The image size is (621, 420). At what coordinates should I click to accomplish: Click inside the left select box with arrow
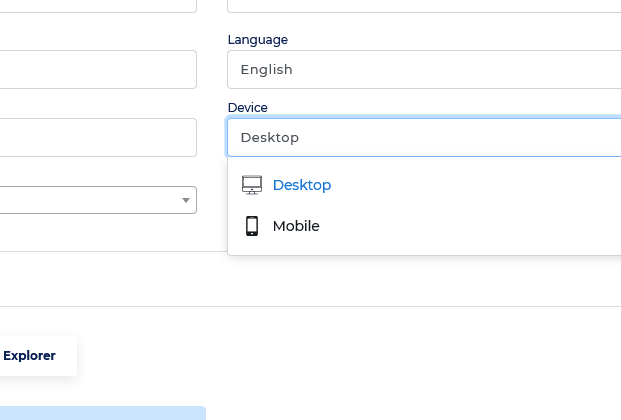[98, 200]
